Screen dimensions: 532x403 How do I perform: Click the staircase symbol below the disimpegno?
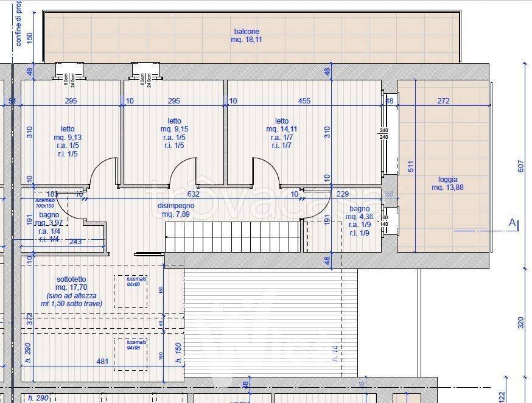(x=234, y=236)
